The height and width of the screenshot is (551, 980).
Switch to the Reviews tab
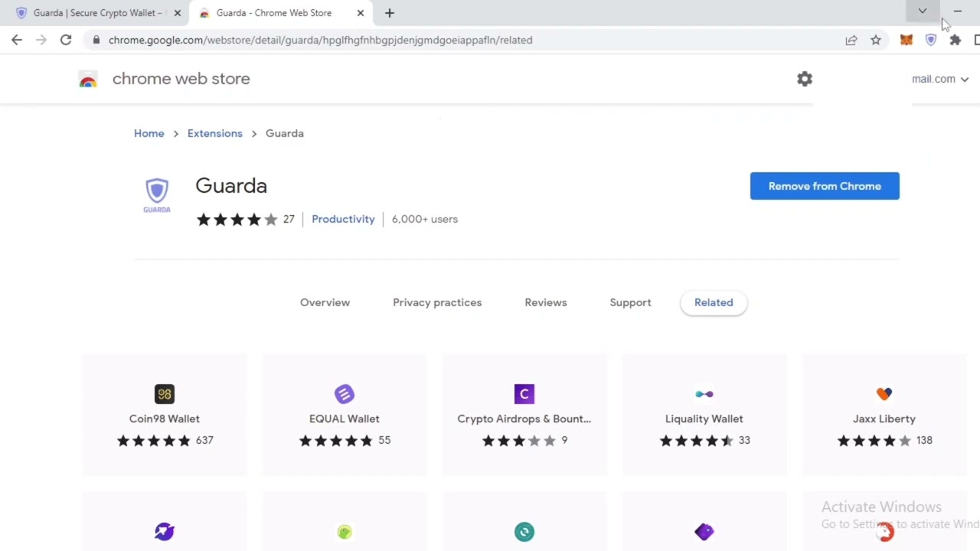tap(546, 302)
